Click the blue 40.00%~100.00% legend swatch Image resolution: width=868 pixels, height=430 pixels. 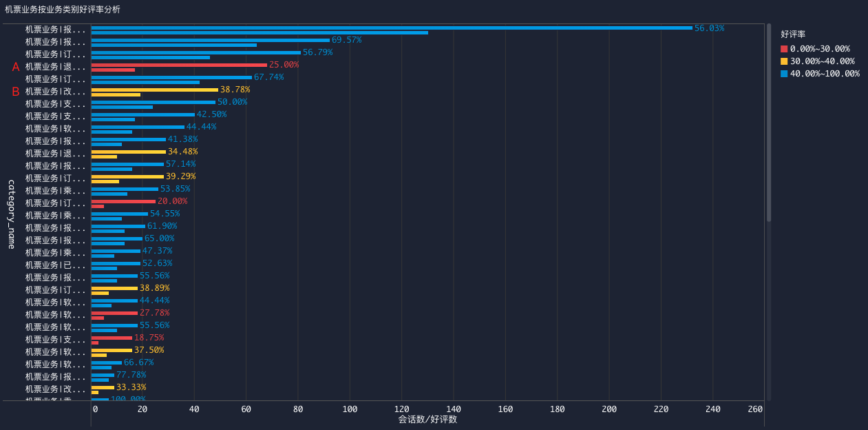[784, 74]
